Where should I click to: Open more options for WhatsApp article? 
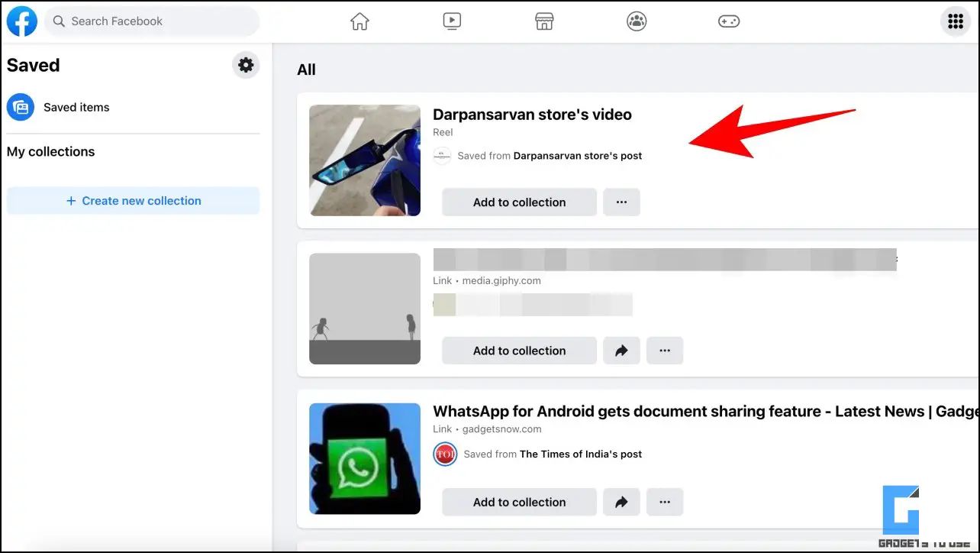665,502
